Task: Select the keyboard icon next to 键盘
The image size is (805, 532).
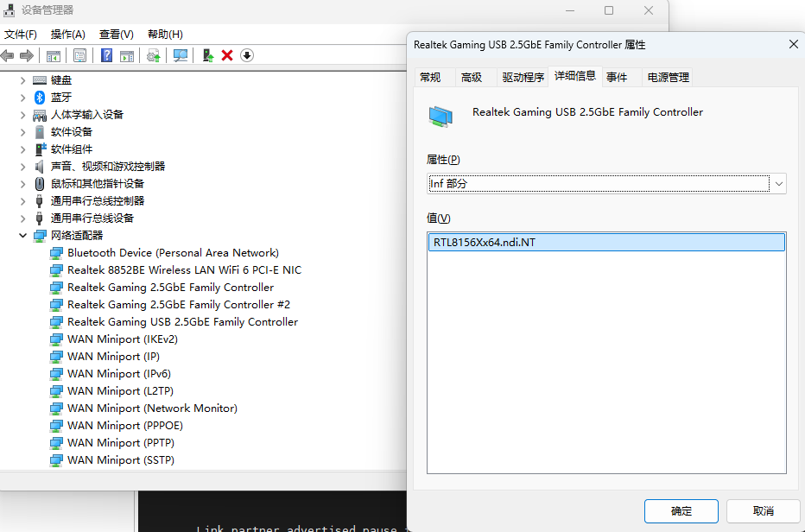Action: click(x=40, y=80)
